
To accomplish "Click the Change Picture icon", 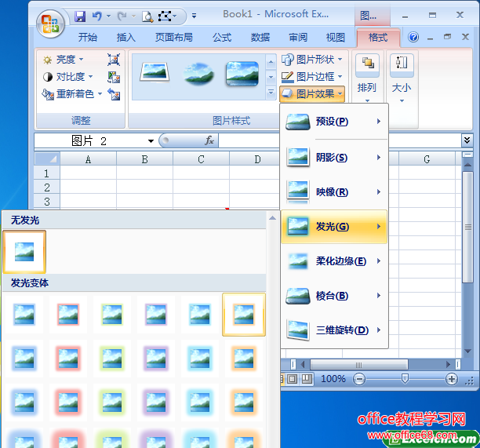I will click(x=114, y=77).
